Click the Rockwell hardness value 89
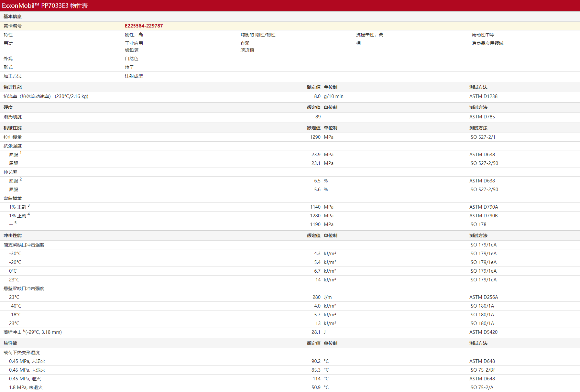 pos(318,117)
